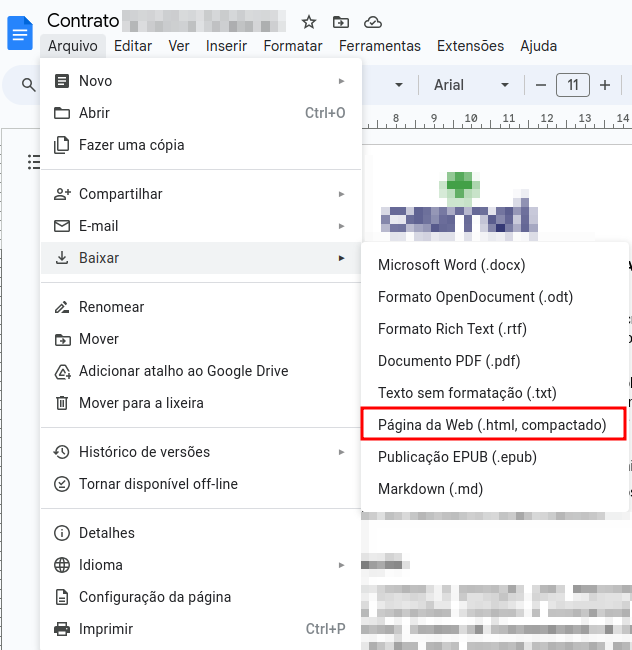Click the search magnifier in toolbar
Viewport: 632px width, 650px height.
(x=29, y=86)
